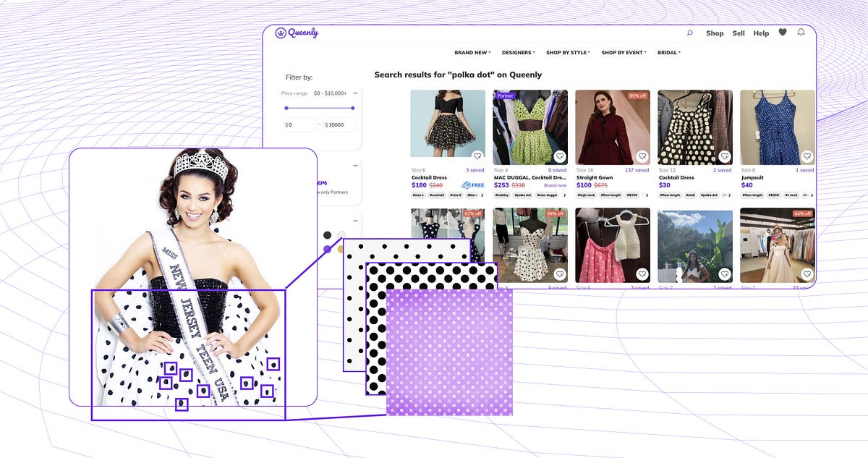The image size is (868, 458).
Task: Open the Help link
Action: 761,33
